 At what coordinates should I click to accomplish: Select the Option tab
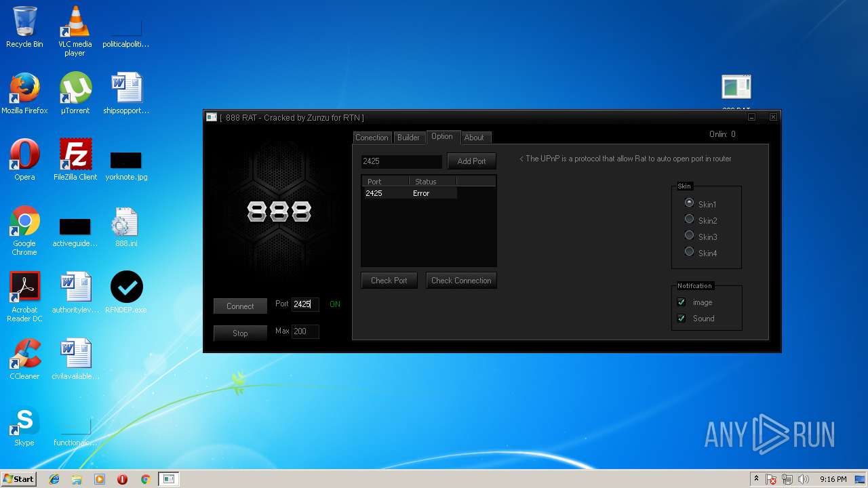pos(442,136)
